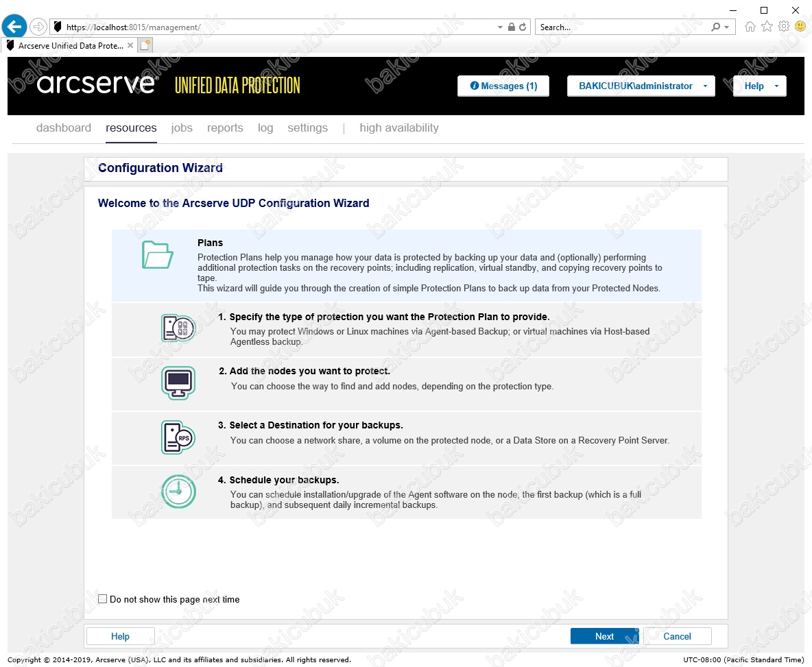Click the Help button at wizard bottom
This screenshot has width=812, height=667.
(x=120, y=636)
